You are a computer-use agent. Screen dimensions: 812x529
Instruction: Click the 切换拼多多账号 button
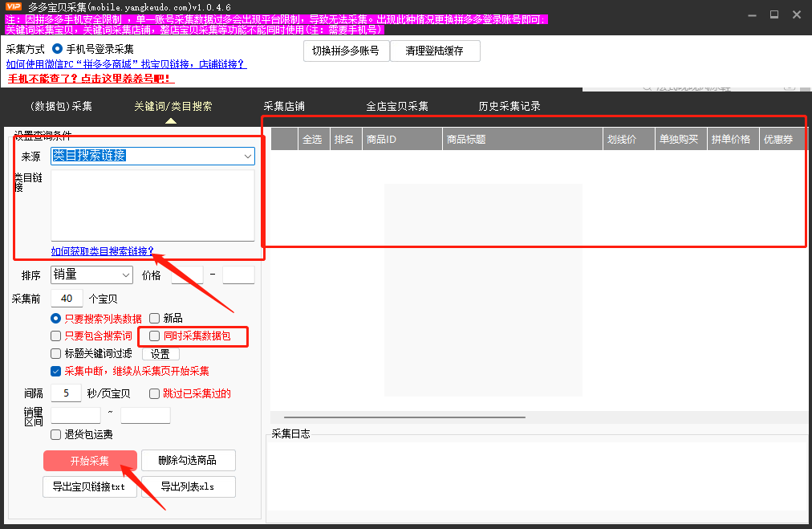(x=346, y=51)
